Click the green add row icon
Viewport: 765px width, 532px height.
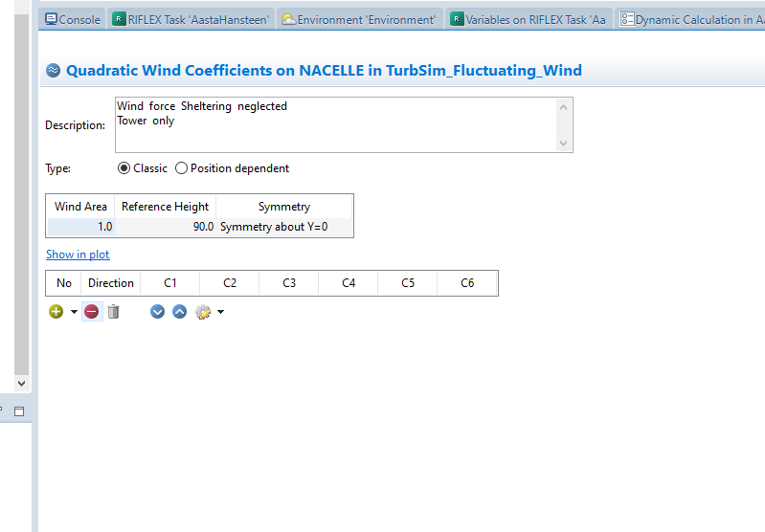(56, 312)
